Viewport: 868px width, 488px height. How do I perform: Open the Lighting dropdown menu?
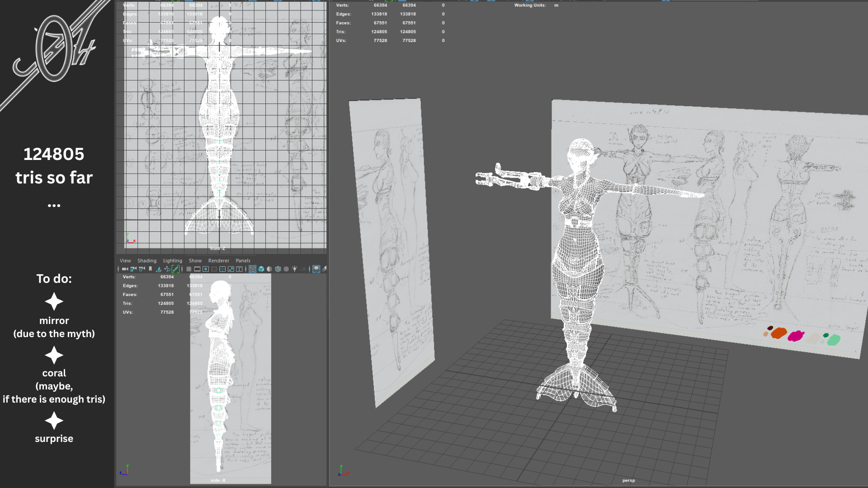pyautogui.click(x=172, y=261)
